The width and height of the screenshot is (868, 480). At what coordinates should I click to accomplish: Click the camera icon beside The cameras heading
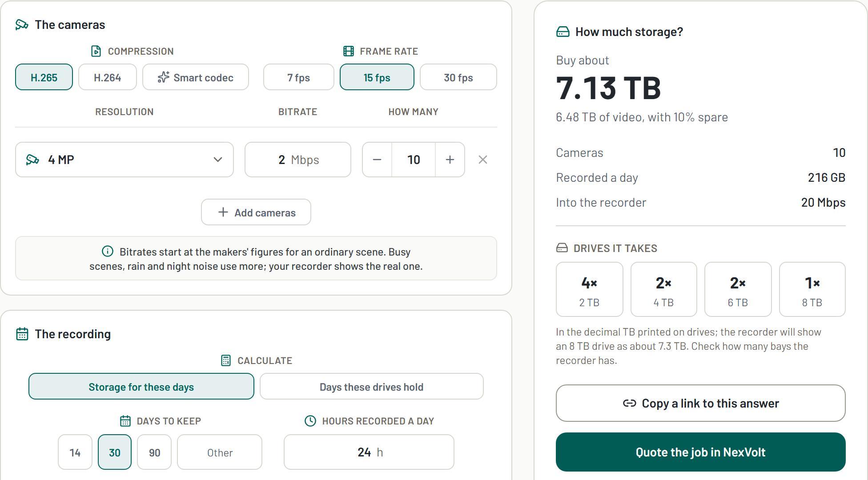[x=22, y=24]
